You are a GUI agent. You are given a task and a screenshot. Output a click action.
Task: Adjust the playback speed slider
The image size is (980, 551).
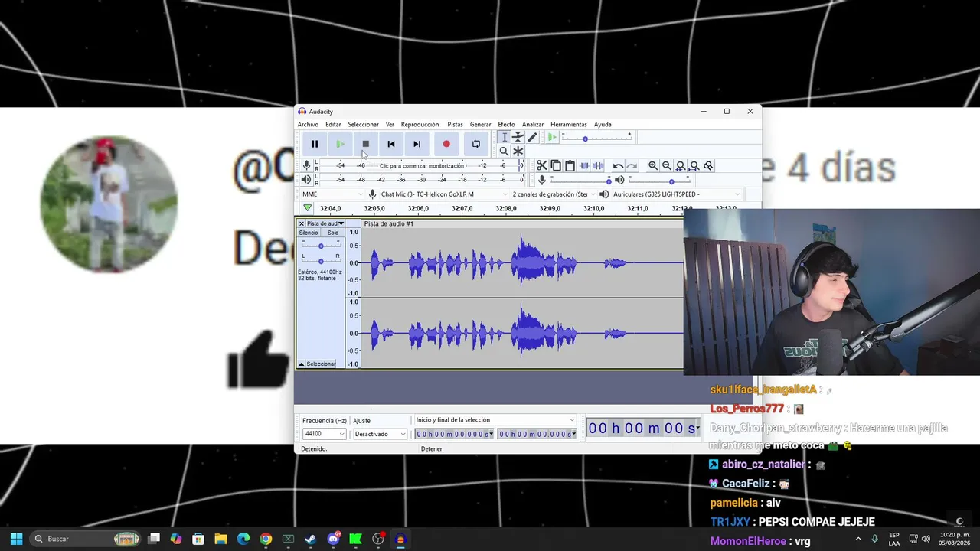[x=596, y=138]
